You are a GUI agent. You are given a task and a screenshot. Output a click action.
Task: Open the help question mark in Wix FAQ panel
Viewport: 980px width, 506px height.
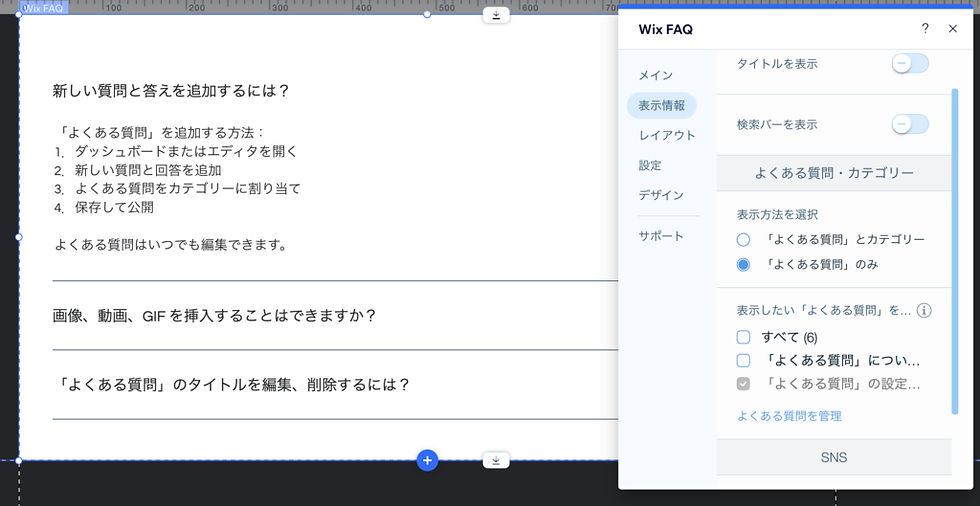click(925, 29)
